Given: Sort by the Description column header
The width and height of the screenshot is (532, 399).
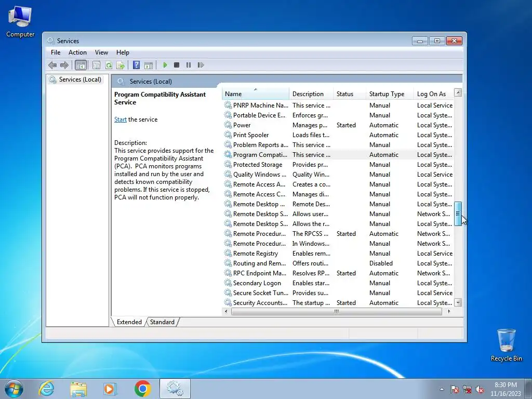Looking at the screenshot, I should coord(312,94).
